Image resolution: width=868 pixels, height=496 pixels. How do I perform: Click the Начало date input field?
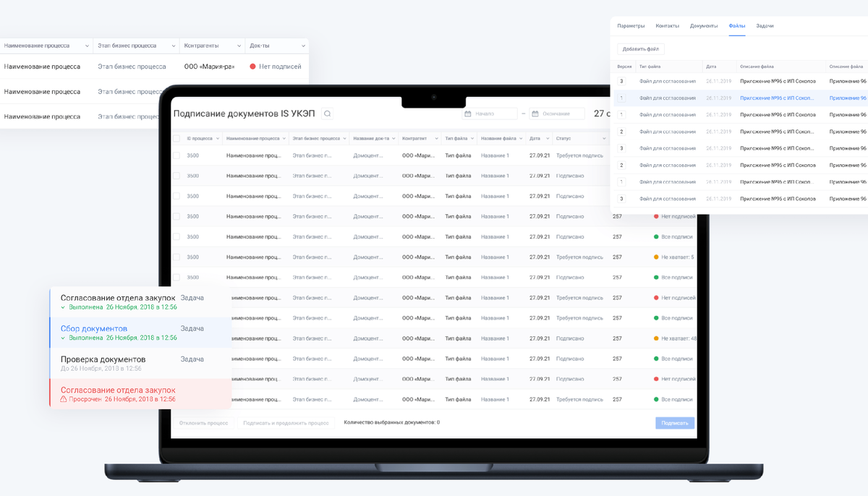(x=490, y=114)
